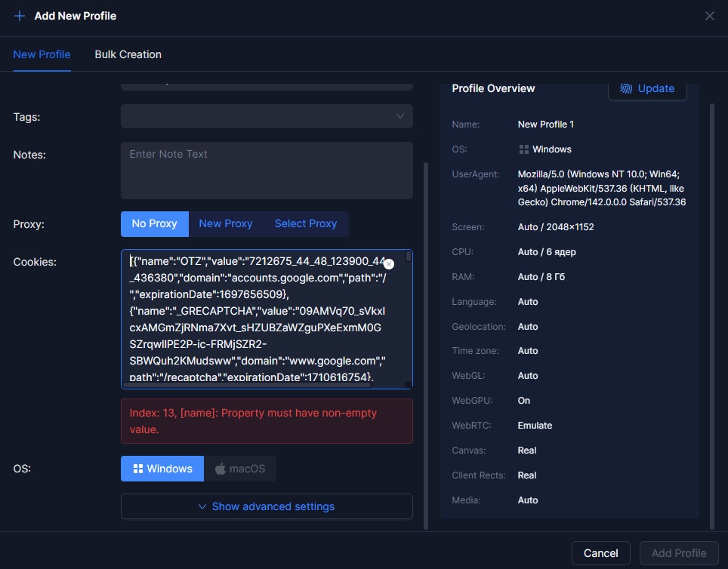Click the Profile Overview panel scrollbar

coord(711,315)
